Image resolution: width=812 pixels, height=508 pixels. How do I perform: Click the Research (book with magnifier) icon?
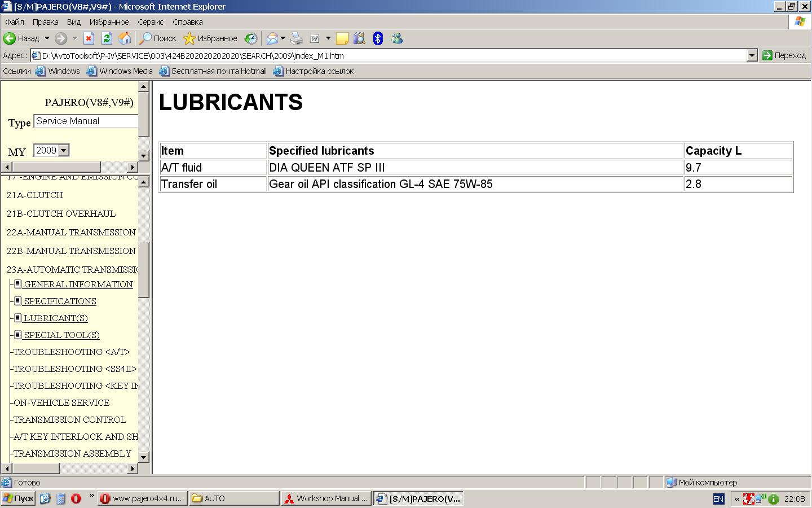click(359, 38)
